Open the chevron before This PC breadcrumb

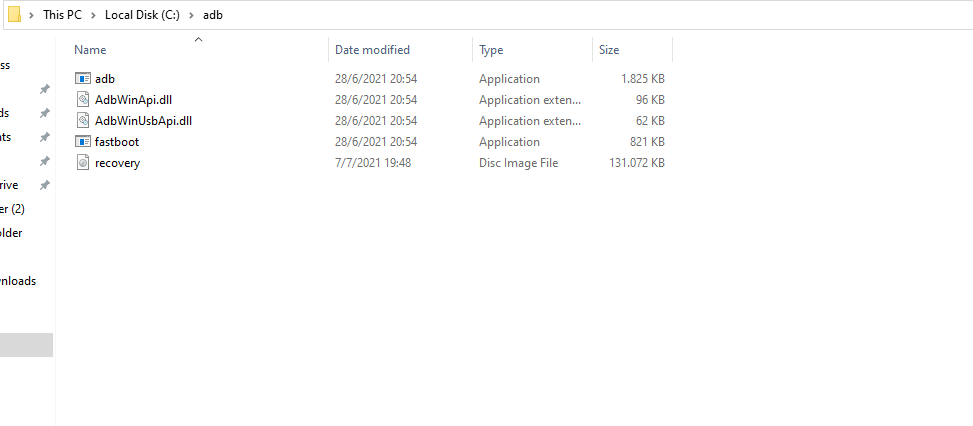point(32,15)
